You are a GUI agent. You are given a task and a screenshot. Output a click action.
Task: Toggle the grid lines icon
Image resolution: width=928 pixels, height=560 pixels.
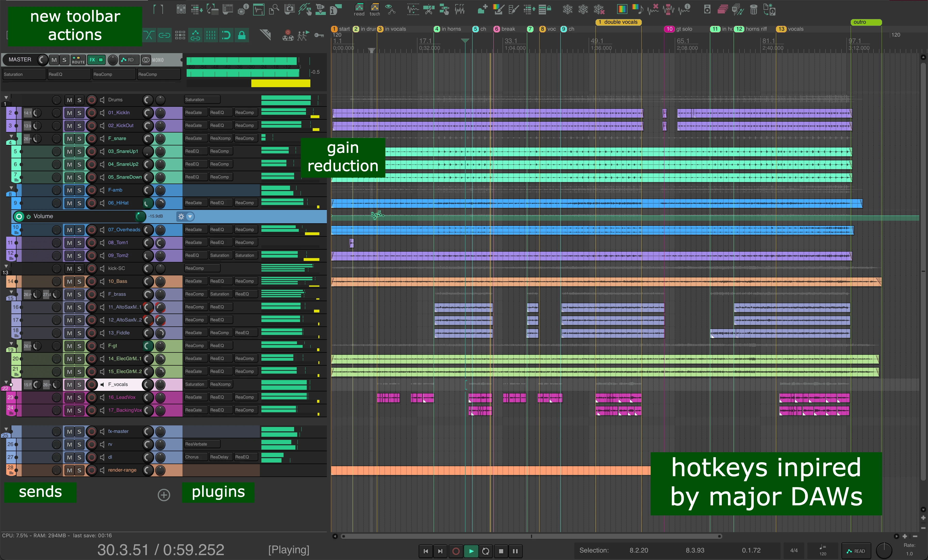pyautogui.click(x=211, y=35)
